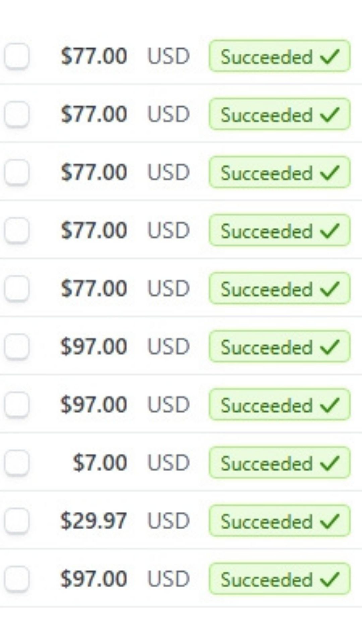Click the USD label in the $7.00 row
This screenshot has height=644, width=362.
click(169, 463)
